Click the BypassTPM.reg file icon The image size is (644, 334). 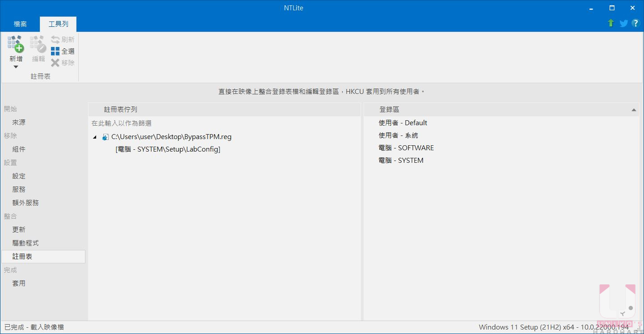106,137
